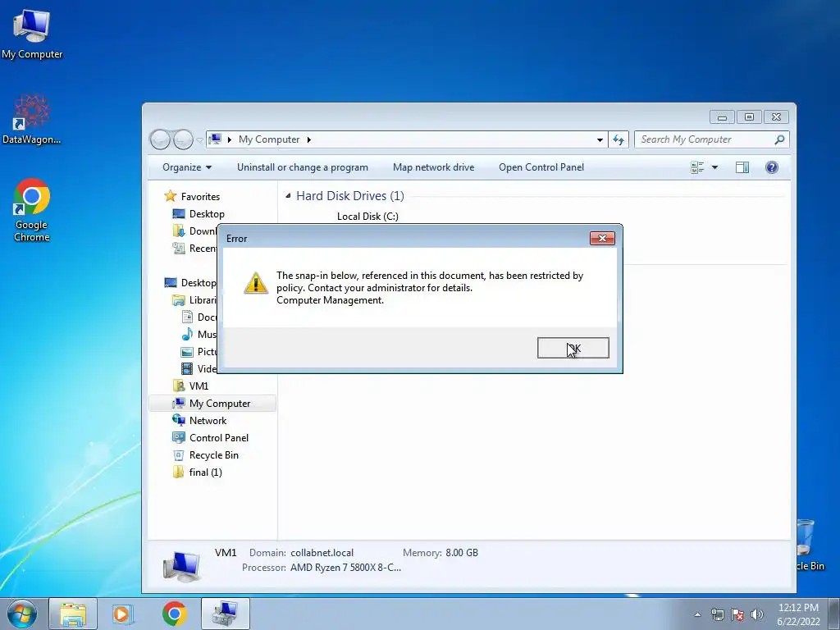Maximize the My Computer window

(749, 117)
